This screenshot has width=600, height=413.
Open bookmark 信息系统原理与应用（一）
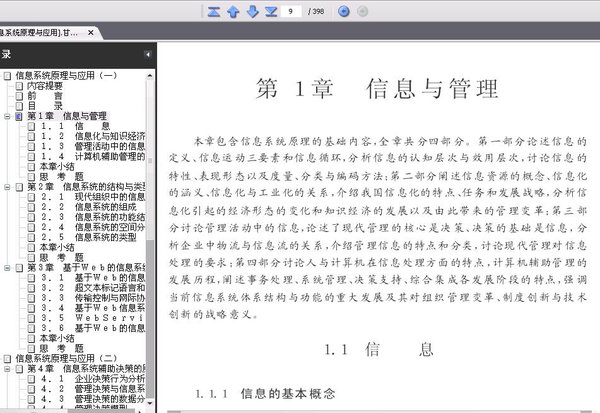pyautogui.click(x=66, y=75)
